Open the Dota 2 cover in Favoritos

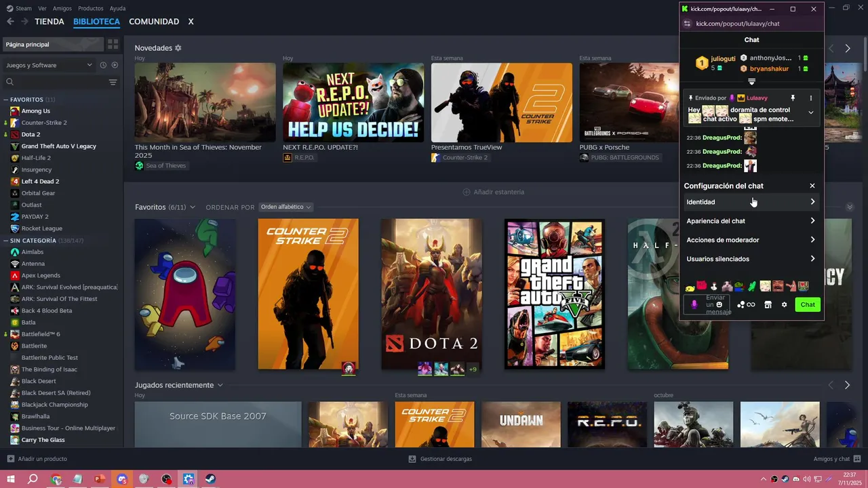tap(431, 294)
